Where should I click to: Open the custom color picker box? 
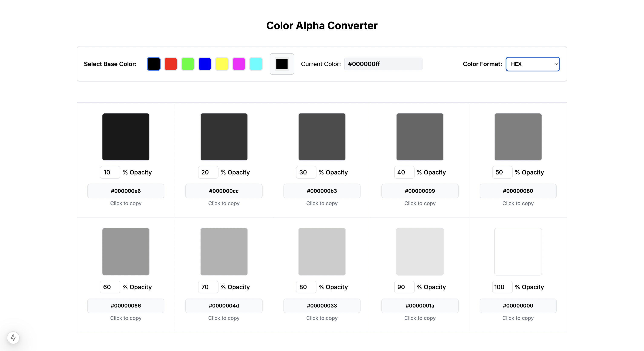point(282,64)
